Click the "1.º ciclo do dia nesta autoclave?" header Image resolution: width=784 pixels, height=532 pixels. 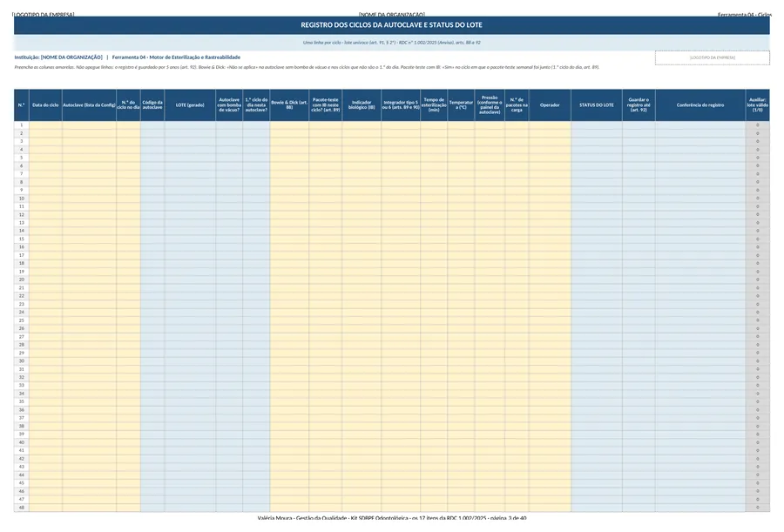pos(256,105)
